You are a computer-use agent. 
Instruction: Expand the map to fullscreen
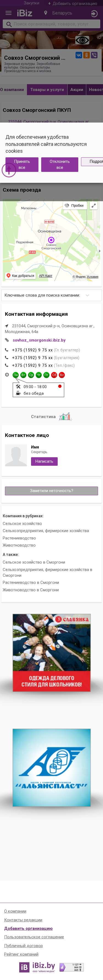pyautogui.click(x=93, y=205)
